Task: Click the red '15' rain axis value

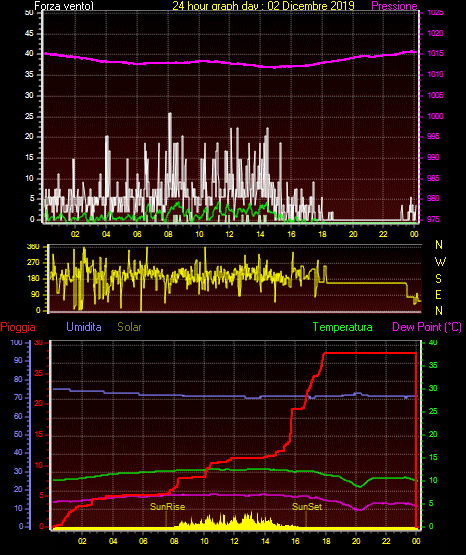Action: coord(39,434)
